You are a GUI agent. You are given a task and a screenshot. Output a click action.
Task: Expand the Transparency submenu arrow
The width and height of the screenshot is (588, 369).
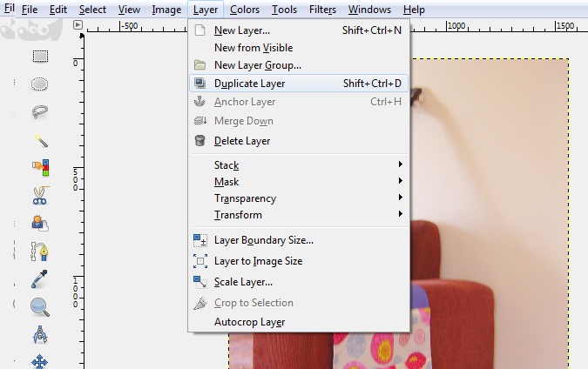tap(401, 197)
